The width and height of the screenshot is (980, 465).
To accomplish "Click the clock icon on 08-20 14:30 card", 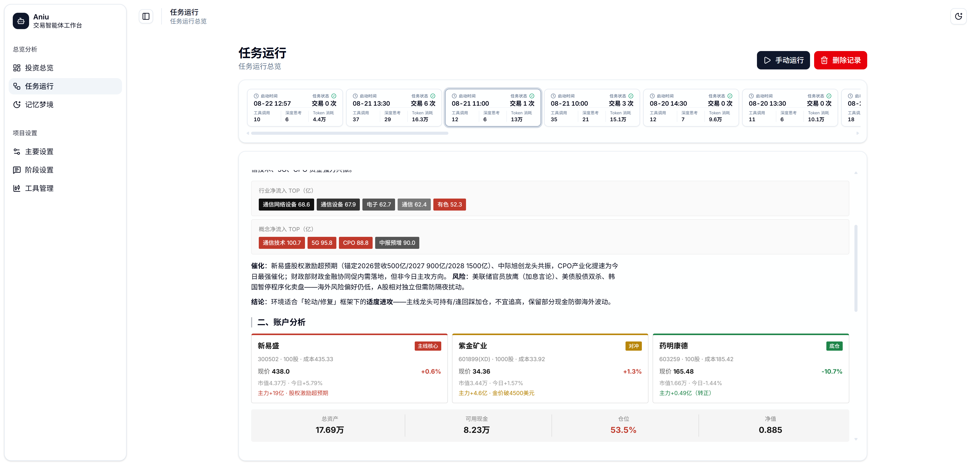I will coord(652,96).
